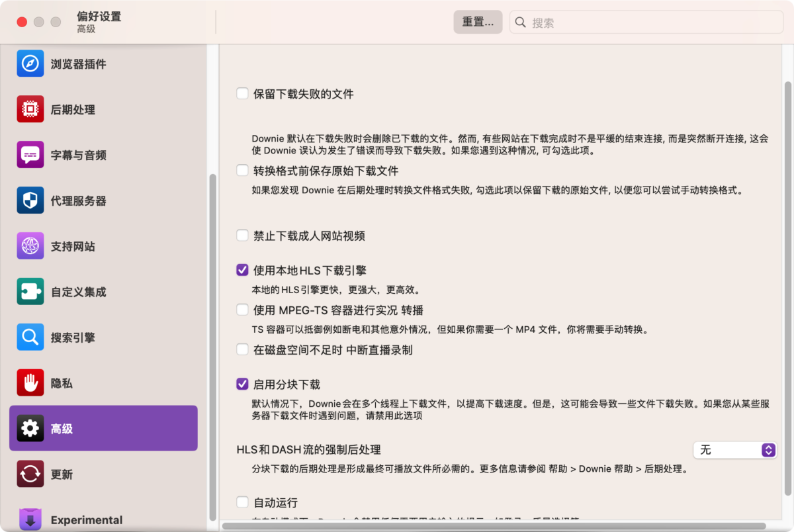Open the HLS 和 DASH 强制后处理 dropdown
794x532 pixels.
(x=734, y=449)
